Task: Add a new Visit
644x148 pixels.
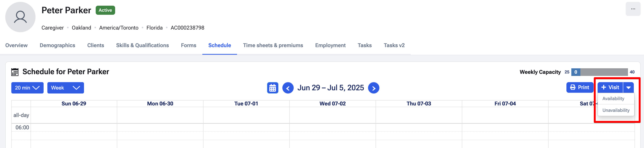Action: click(610, 88)
